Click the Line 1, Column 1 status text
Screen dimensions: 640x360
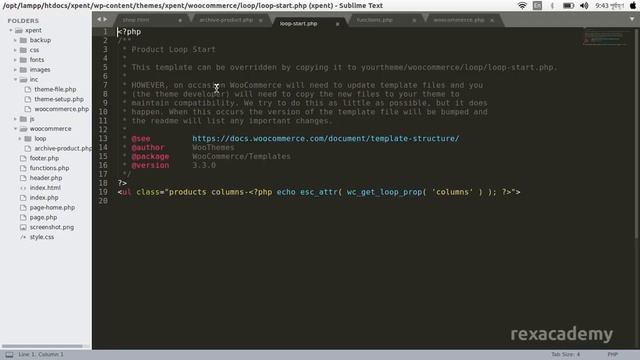point(41,355)
